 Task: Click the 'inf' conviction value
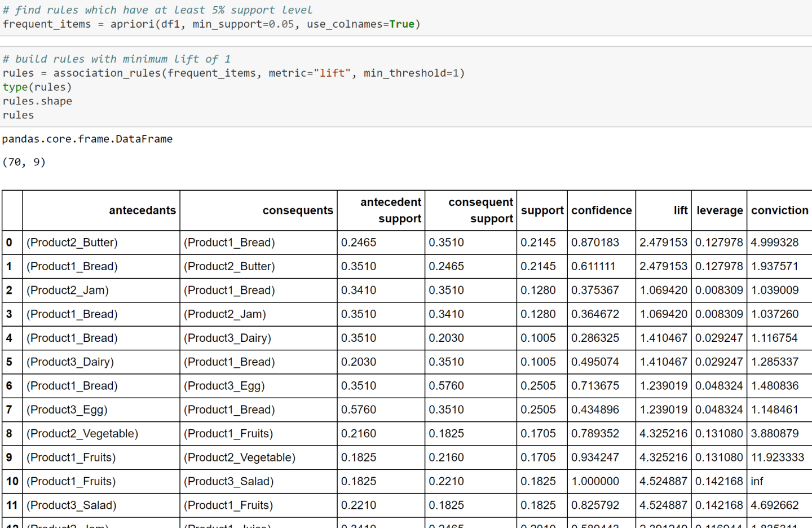pos(757,482)
